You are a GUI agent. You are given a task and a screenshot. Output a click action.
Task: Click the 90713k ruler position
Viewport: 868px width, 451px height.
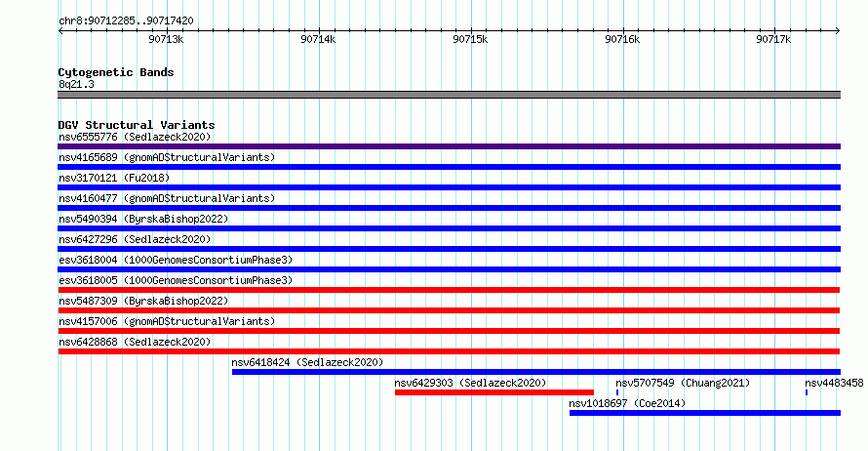[166, 39]
